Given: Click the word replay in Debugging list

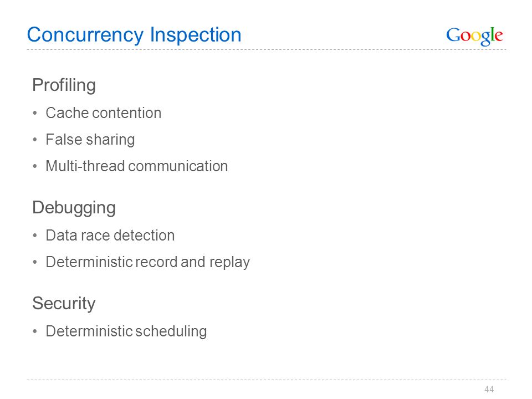Looking at the screenshot, I should (x=229, y=263).
